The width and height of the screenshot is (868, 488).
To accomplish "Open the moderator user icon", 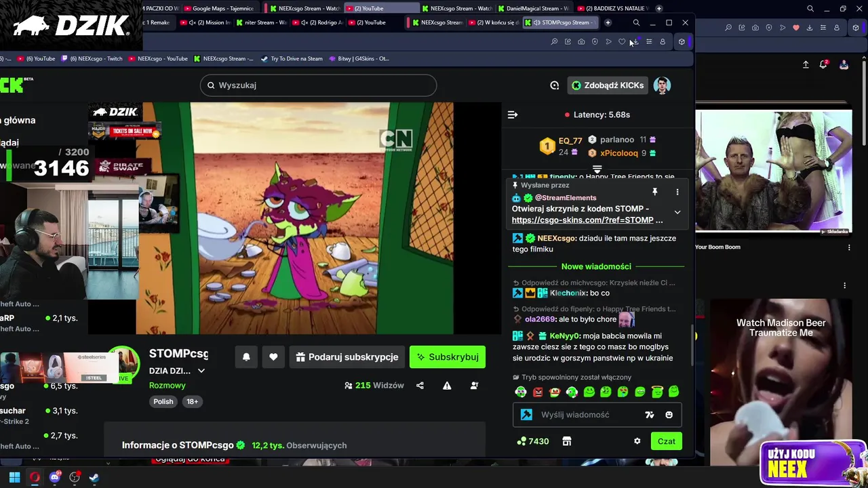I will click(474, 386).
